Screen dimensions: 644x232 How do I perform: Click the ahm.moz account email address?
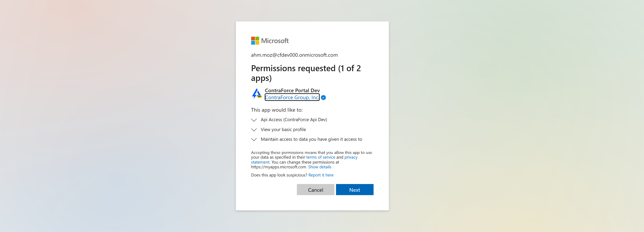coord(294,55)
